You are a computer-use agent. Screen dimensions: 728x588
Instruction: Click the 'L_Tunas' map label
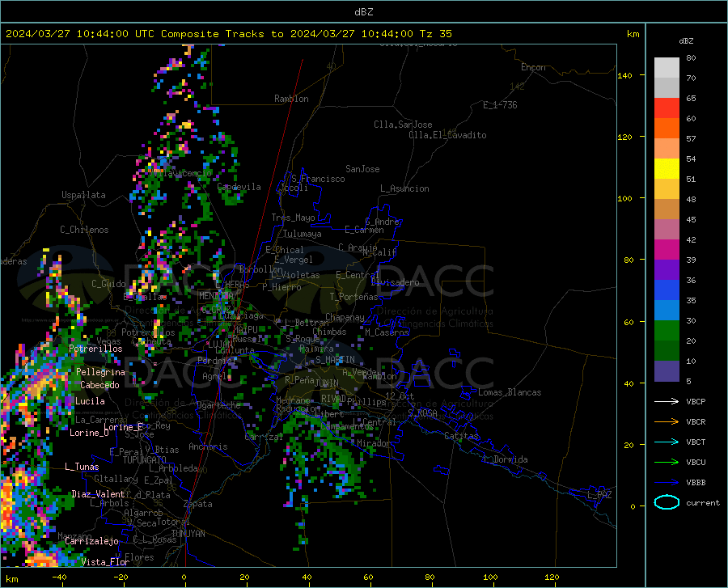click(x=82, y=467)
